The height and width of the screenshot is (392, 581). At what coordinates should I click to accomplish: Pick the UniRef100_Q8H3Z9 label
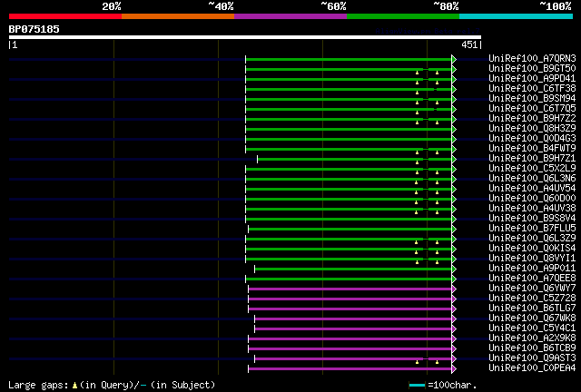(532, 128)
